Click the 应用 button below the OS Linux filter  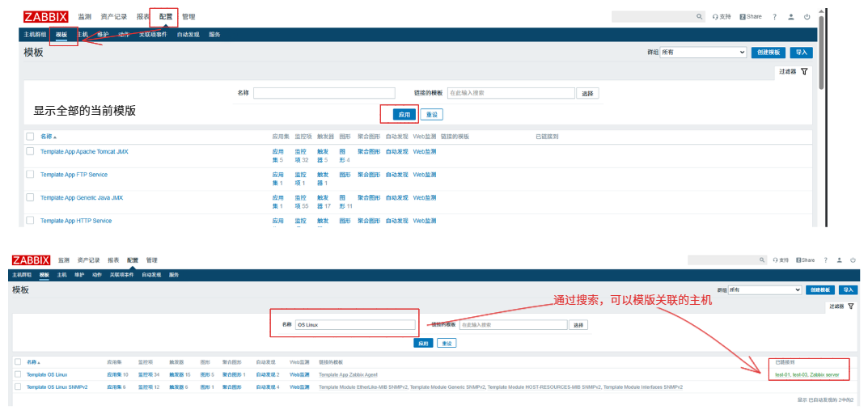(423, 343)
